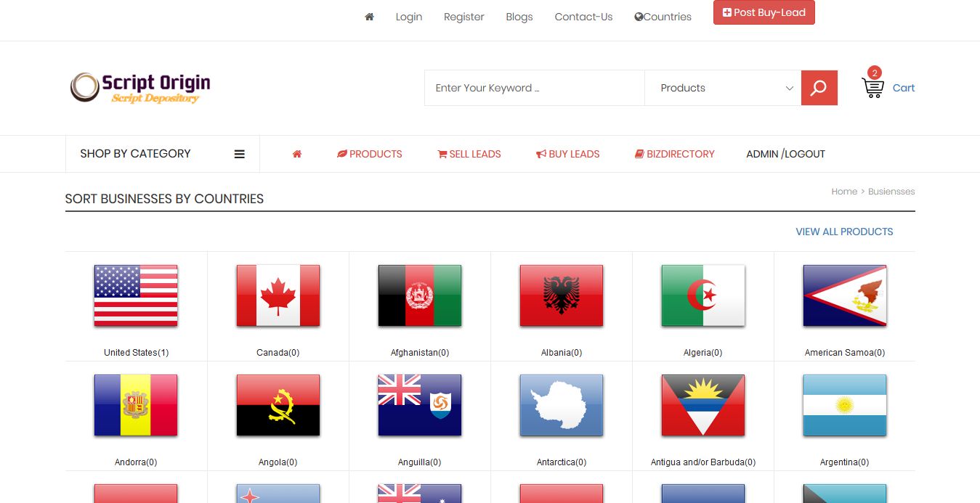The image size is (980, 503).
Task: Click the Argentina(0) label
Action: coord(845,462)
